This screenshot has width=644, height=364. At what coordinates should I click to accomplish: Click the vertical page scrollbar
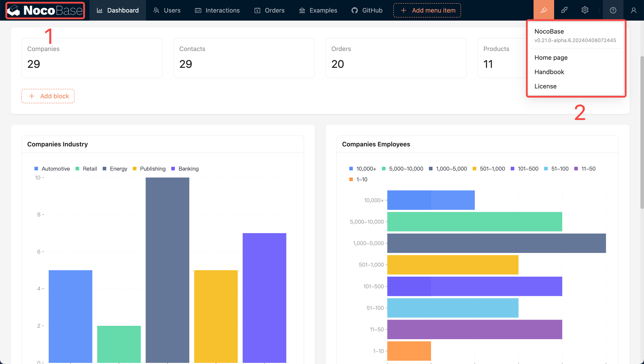[642, 133]
